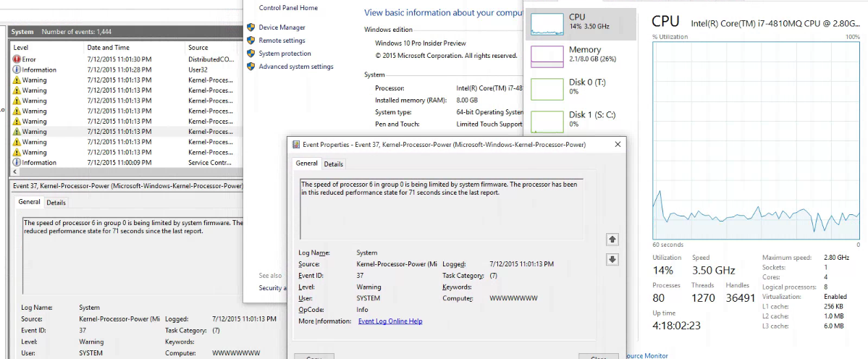The width and height of the screenshot is (868, 359).
Task: Select the Error event from DistributedCOM
Action: coord(126,59)
